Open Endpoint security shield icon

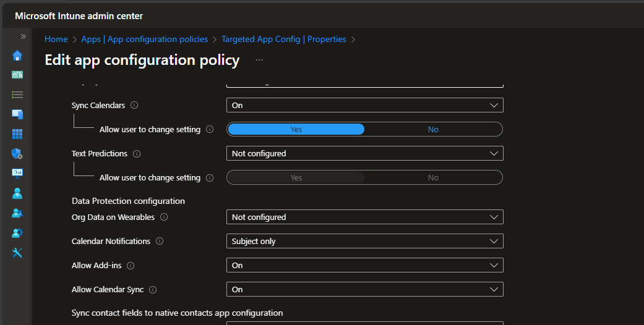click(x=17, y=154)
